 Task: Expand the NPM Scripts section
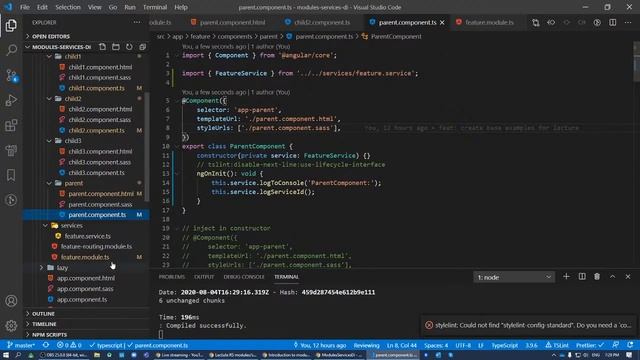49,335
